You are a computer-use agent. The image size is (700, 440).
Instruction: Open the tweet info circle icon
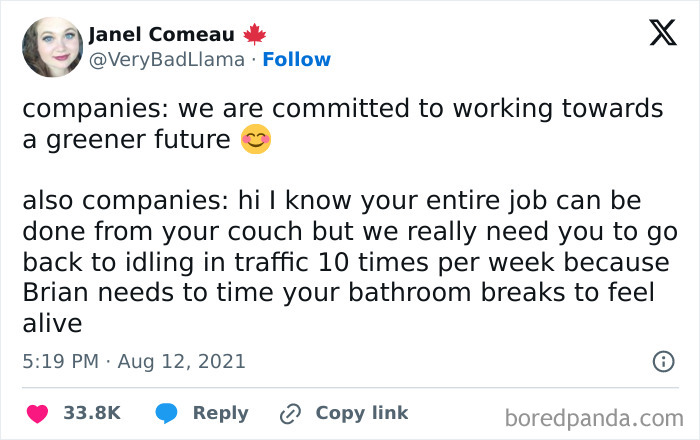[662, 361]
